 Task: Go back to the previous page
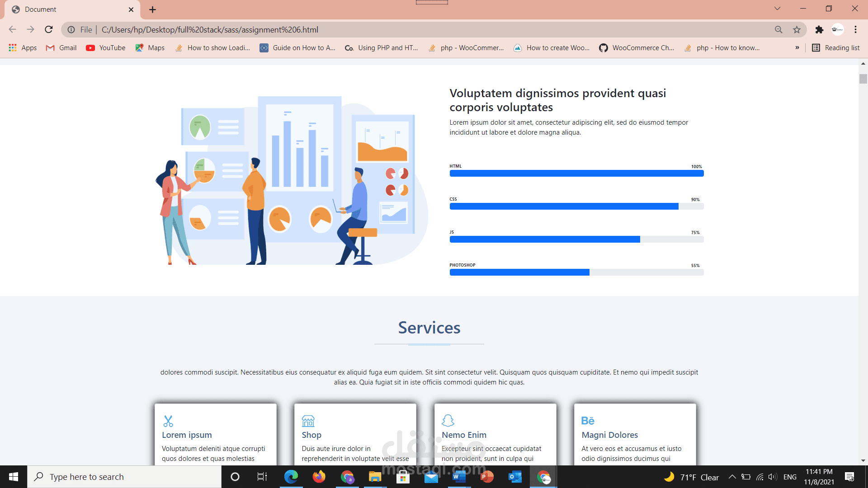pos(12,29)
